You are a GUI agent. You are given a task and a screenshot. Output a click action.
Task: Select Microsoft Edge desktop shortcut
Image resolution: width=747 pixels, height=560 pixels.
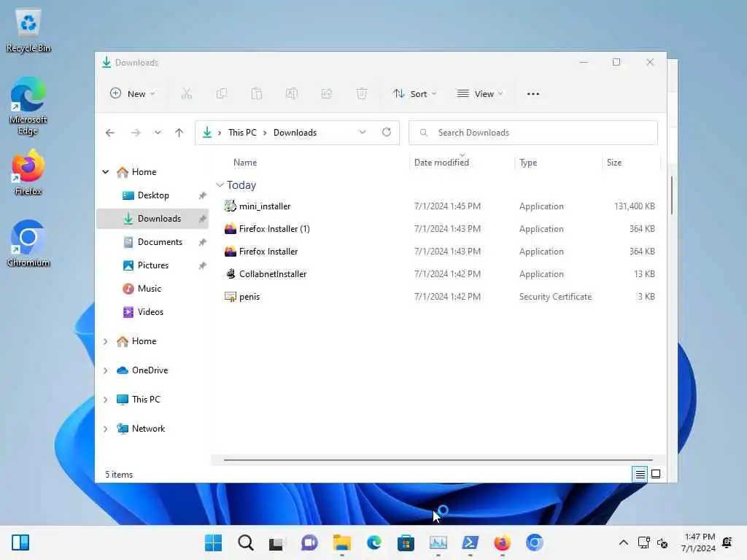pyautogui.click(x=28, y=106)
